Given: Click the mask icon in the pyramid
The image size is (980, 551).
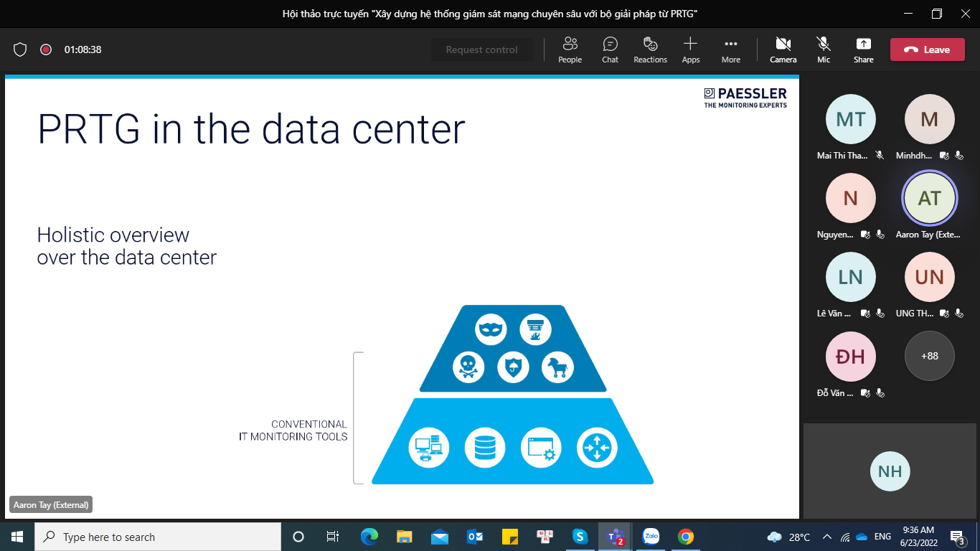Looking at the screenshot, I should [491, 330].
